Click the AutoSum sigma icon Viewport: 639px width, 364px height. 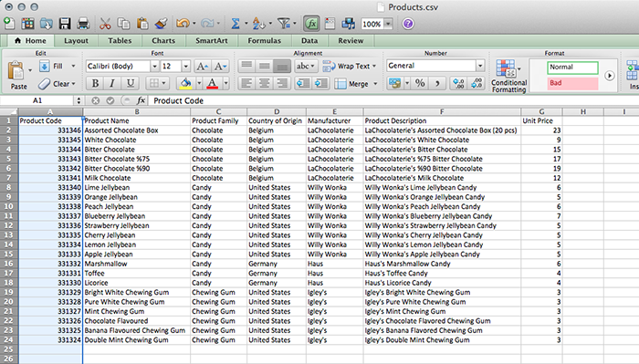point(236,24)
